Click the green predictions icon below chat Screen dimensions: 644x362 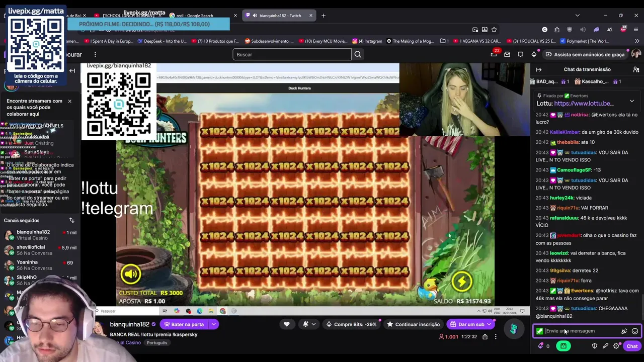tap(563, 346)
